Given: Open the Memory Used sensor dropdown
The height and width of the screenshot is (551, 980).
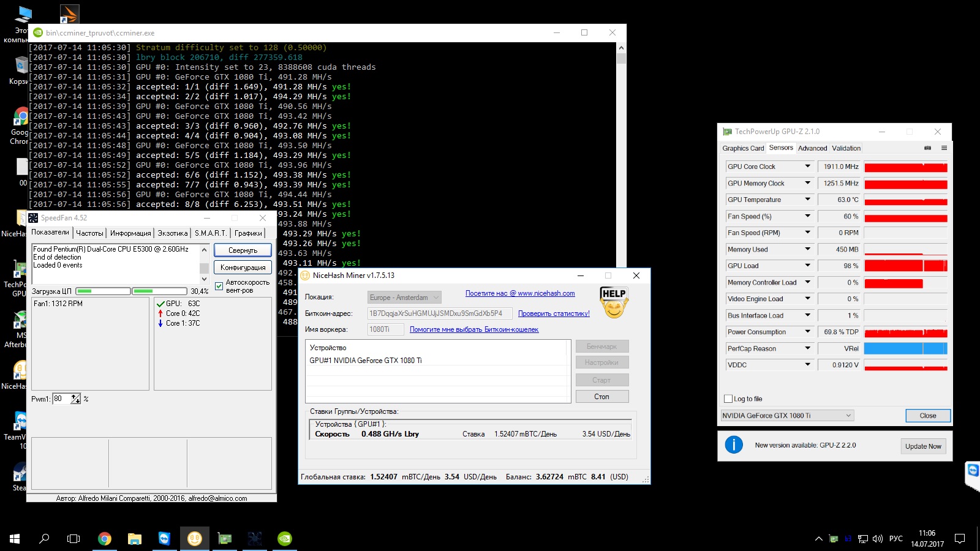Looking at the screenshot, I should pos(807,249).
